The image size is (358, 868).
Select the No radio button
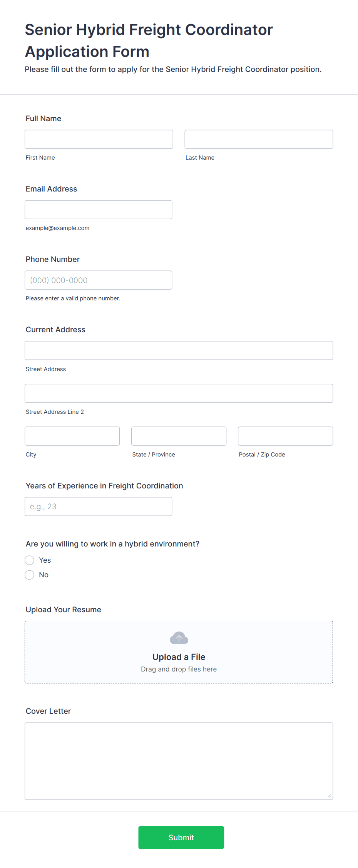click(x=30, y=575)
